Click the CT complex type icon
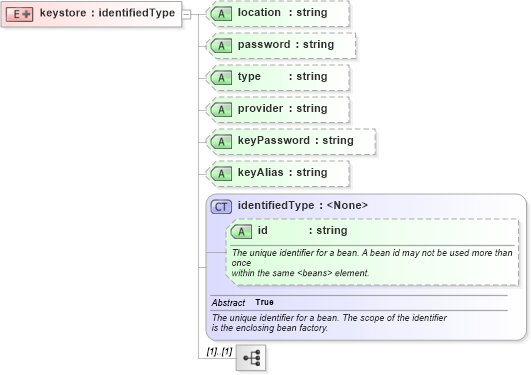531x375 pixels. pos(221,207)
